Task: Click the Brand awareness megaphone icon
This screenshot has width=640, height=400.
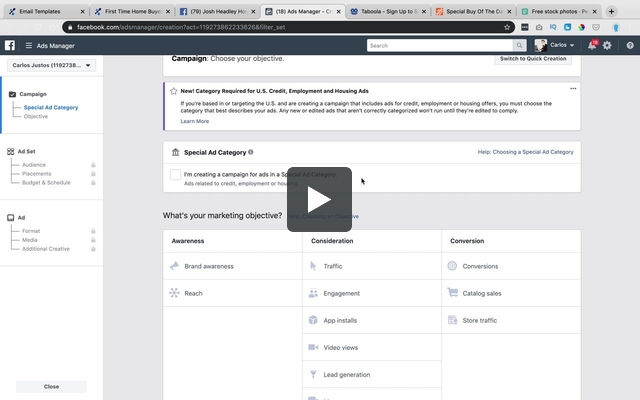Action: tap(174, 266)
